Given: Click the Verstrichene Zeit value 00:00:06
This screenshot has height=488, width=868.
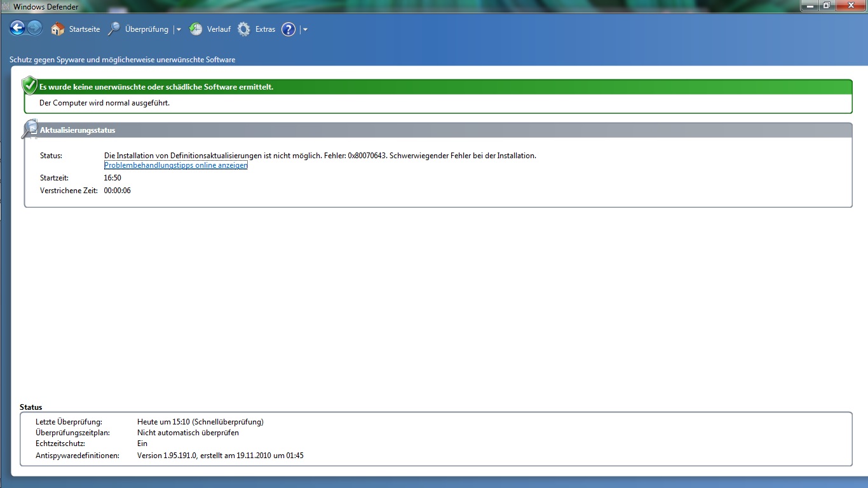Looking at the screenshot, I should pyautogui.click(x=118, y=191).
